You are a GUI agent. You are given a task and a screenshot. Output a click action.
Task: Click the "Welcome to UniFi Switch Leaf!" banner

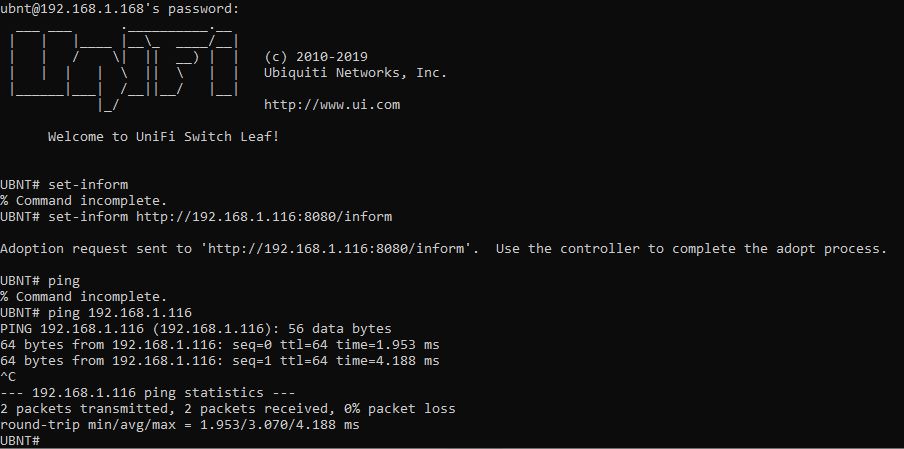coord(163,136)
